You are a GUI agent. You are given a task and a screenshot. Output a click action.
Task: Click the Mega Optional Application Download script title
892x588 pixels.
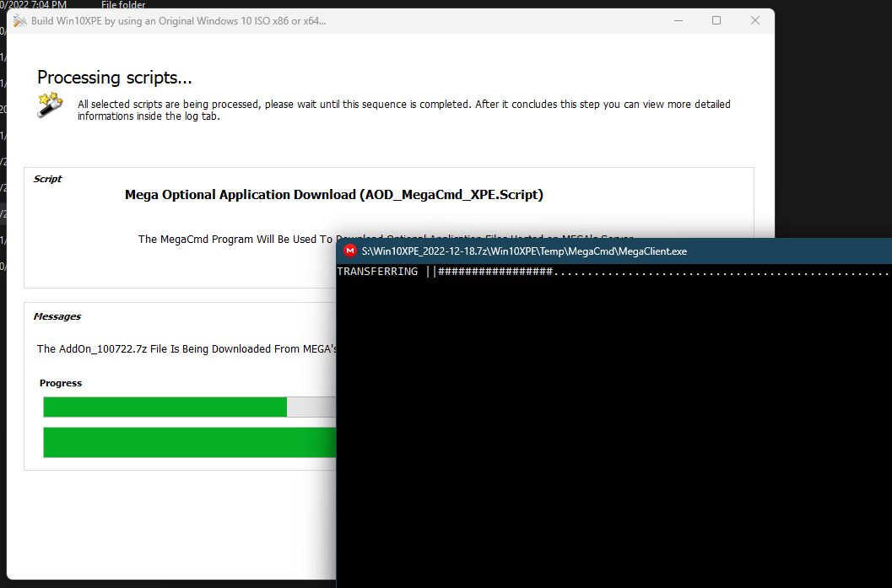pos(334,195)
